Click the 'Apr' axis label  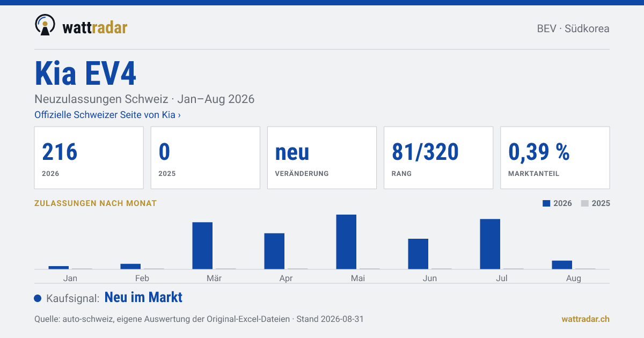(286, 278)
